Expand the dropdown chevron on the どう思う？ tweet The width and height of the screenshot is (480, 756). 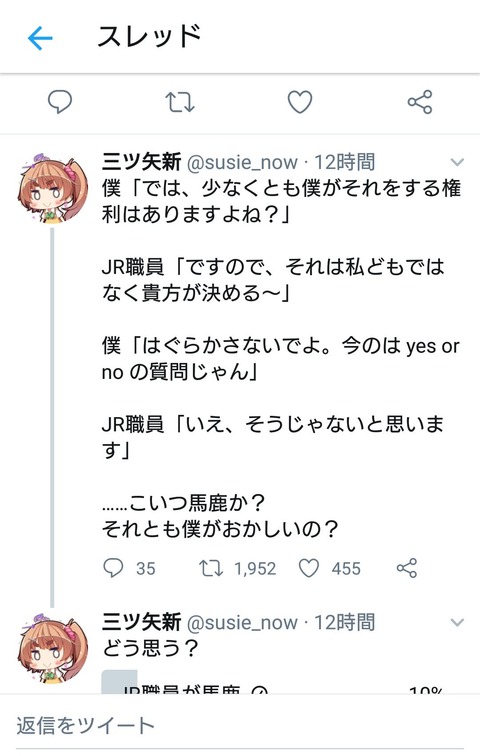pos(457,622)
